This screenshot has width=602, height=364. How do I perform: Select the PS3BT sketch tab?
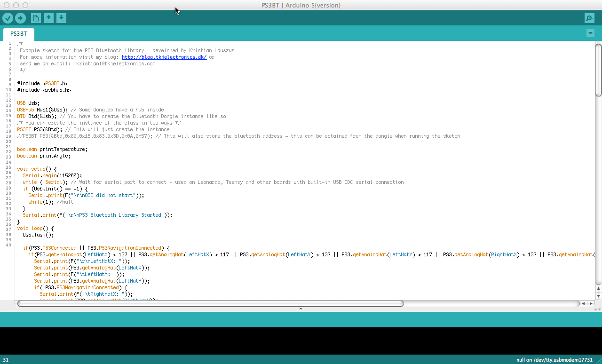19,34
